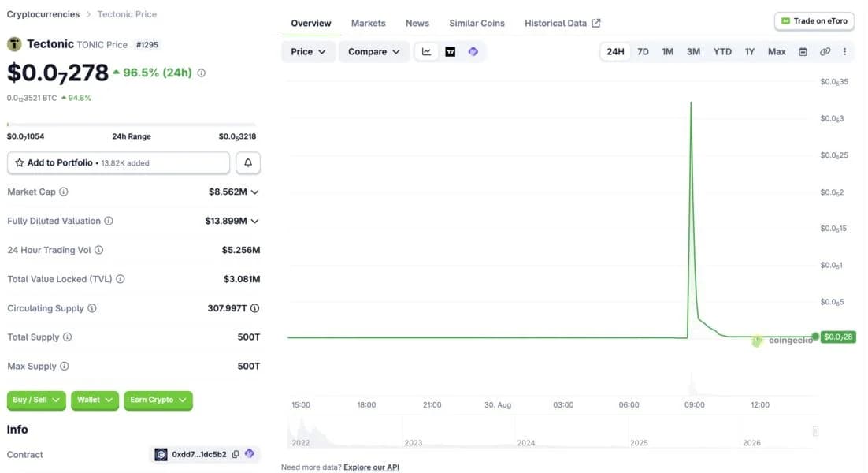868x473 pixels.
Task: Show Max Supply info tooltip
Action: tap(65, 366)
